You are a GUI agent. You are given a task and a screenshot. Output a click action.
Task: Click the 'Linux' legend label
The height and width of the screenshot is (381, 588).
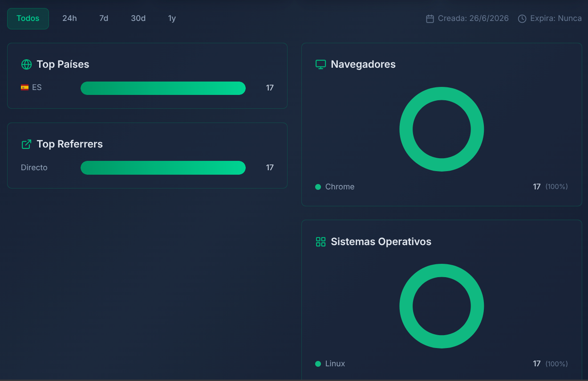[x=335, y=364]
